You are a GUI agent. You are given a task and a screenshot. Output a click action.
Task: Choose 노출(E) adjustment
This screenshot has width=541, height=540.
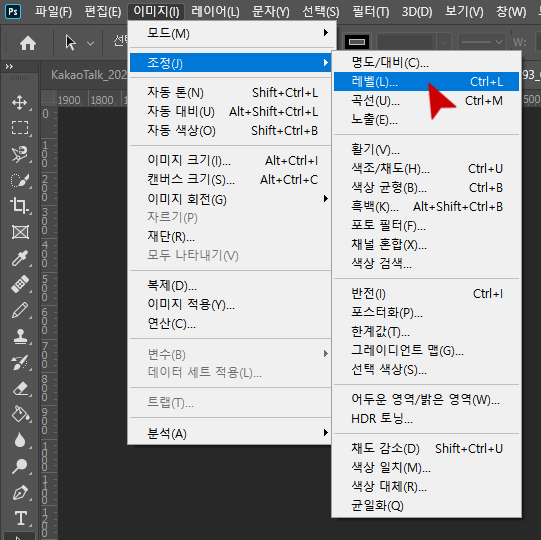pos(426,120)
